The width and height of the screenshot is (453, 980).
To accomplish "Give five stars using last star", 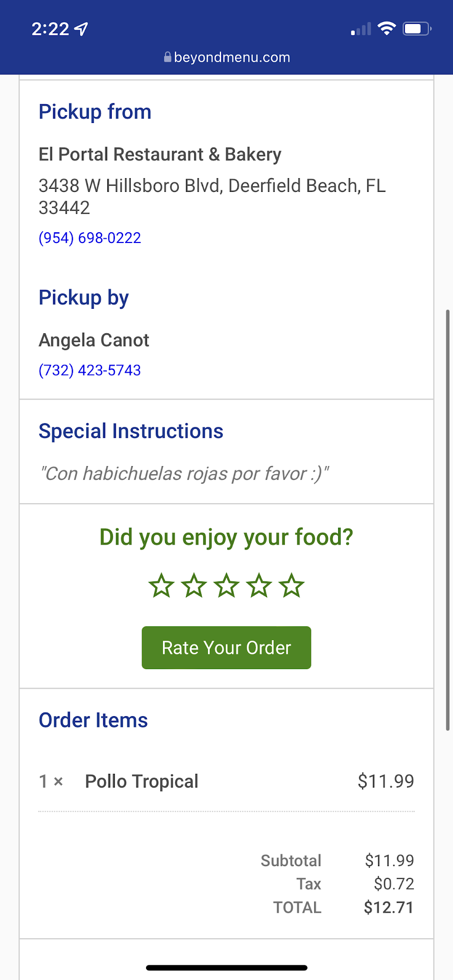I will [x=292, y=585].
